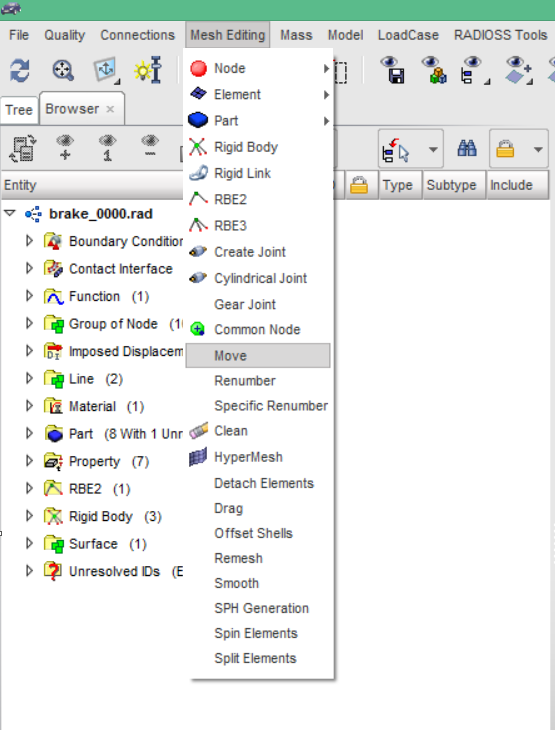Viewport: 555px width, 730px height.
Task: Select Rigid Body menu entry
Action: [x=259, y=147]
